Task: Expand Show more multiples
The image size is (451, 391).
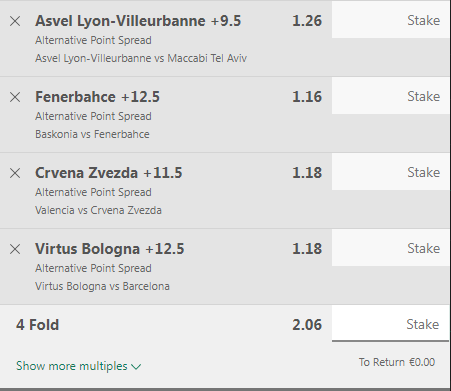Action: point(79,366)
